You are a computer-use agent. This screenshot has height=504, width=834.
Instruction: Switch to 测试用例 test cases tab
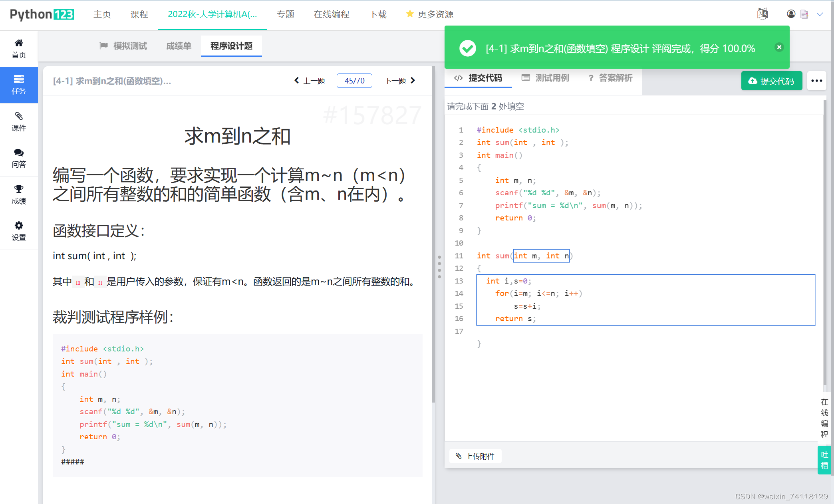click(545, 78)
